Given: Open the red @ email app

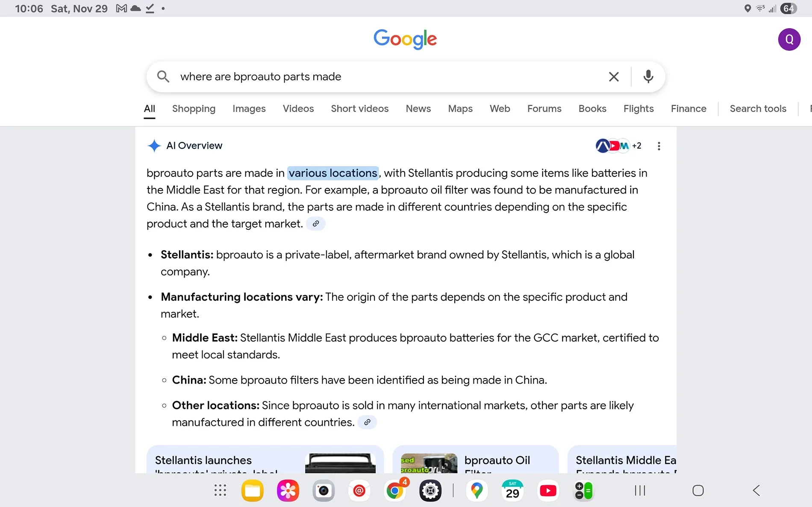Looking at the screenshot, I should point(359,490).
